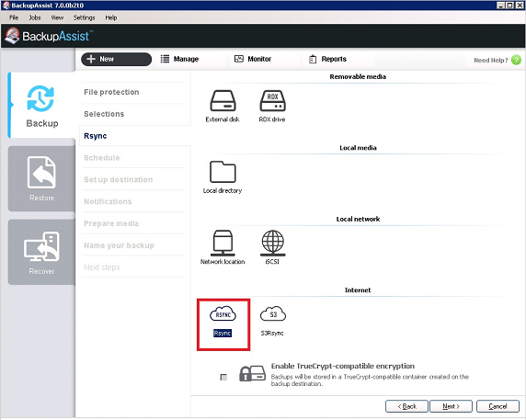Click the New job button
Screen dimensions: 526x420
click(x=117, y=59)
